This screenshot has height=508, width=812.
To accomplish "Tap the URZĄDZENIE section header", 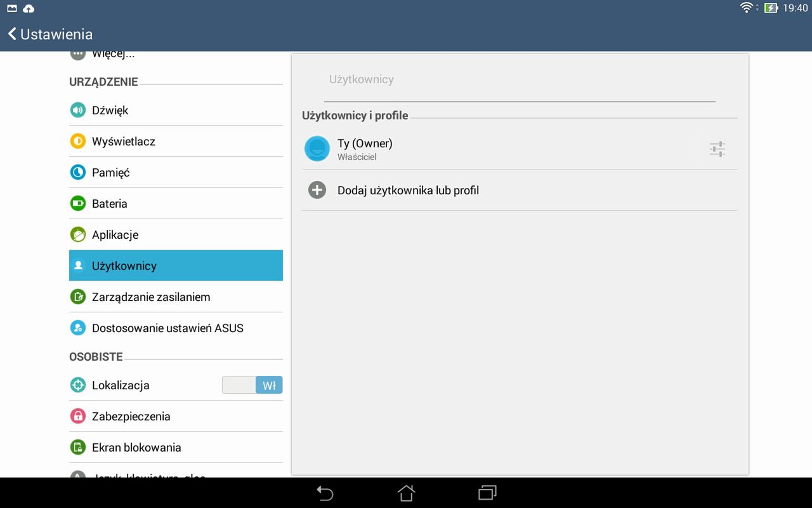I will (x=103, y=82).
